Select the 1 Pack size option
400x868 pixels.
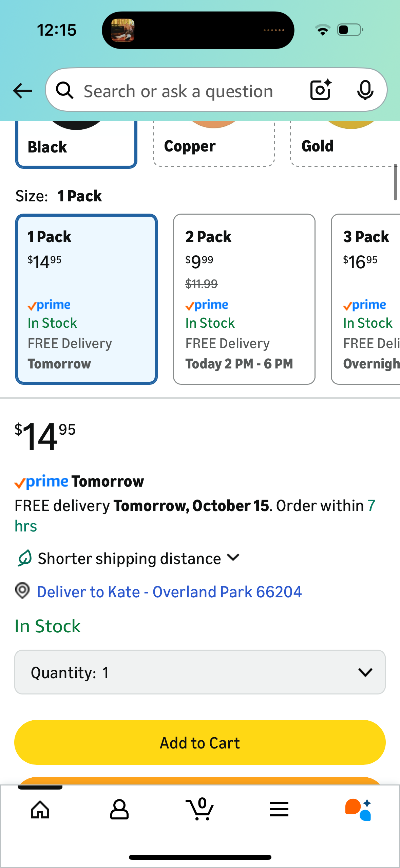[87, 299]
